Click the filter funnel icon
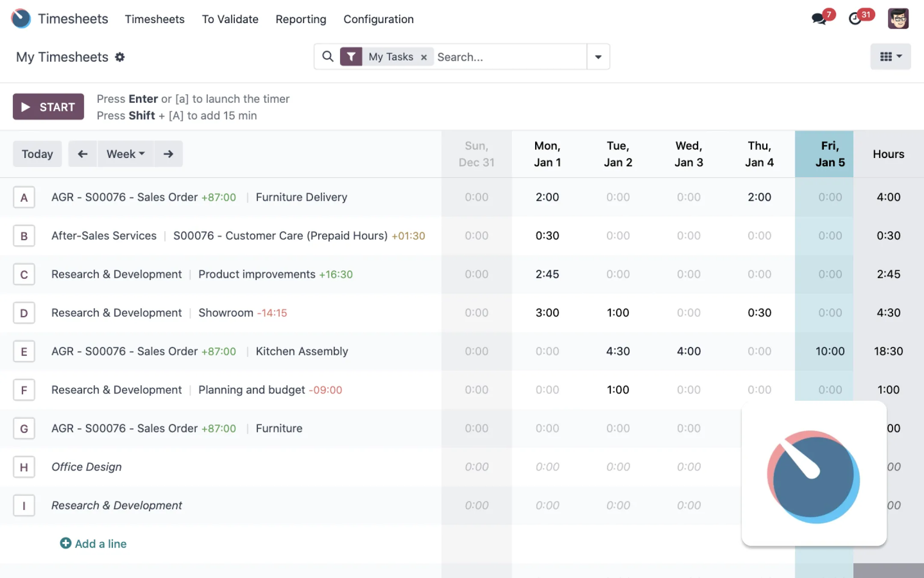 (351, 56)
